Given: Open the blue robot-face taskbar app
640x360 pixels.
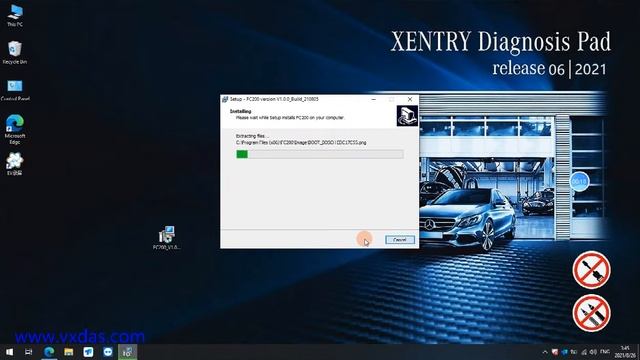Looking at the screenshot, I should click(108, 352).
